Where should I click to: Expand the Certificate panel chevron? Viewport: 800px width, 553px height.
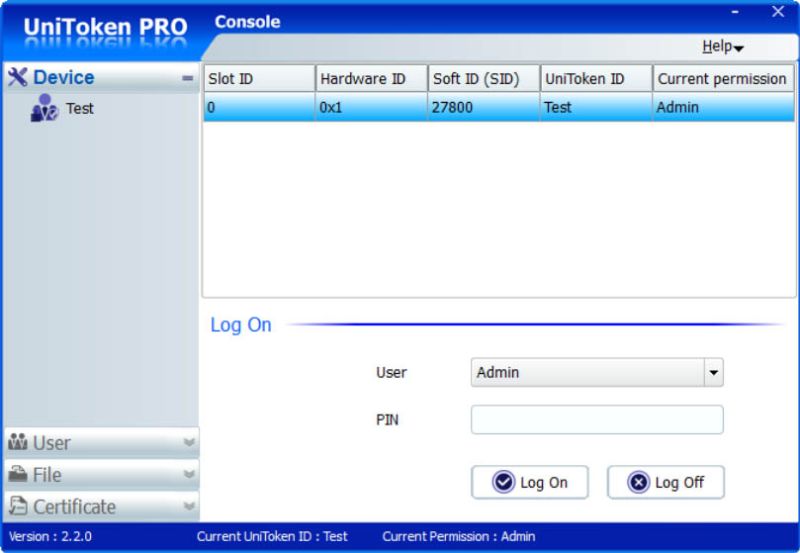189,507
